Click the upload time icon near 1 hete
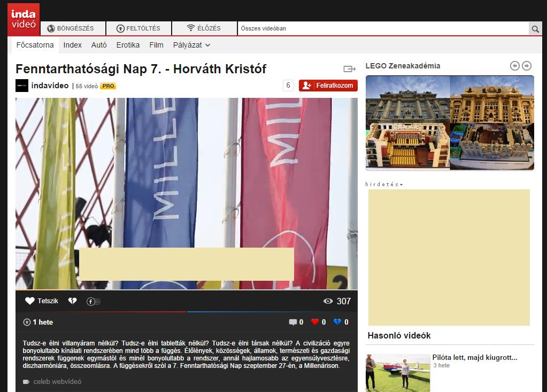 pos(27,322)
